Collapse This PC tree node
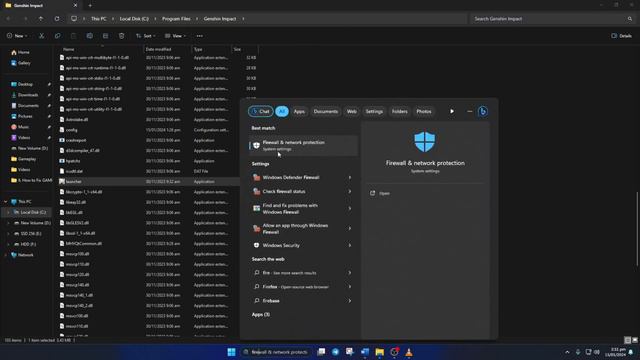 pos(6,202)
